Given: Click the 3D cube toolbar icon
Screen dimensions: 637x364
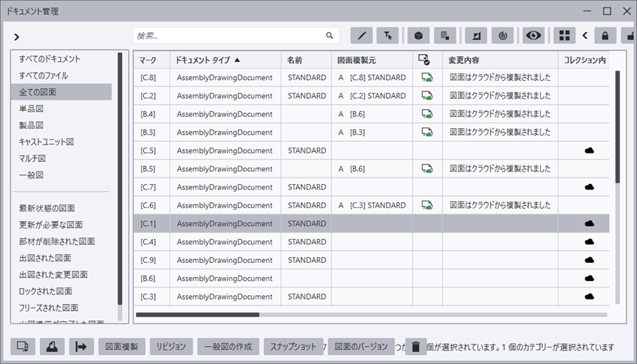Looking at the screenshot, I should pos(419,35).
